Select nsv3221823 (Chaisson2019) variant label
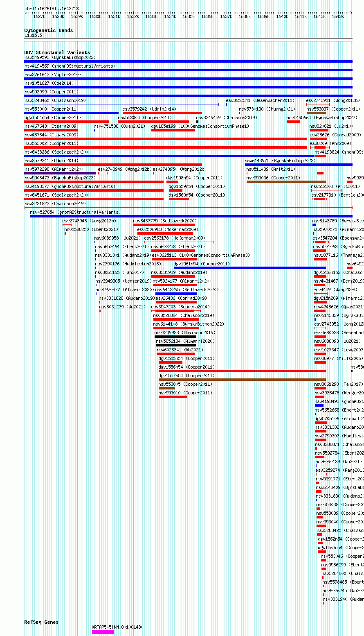Screen dimensions: 364x636 (55, 204)
